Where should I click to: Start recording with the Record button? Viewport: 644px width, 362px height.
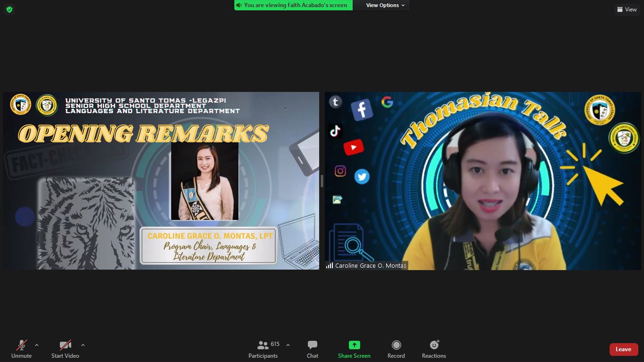396,349
